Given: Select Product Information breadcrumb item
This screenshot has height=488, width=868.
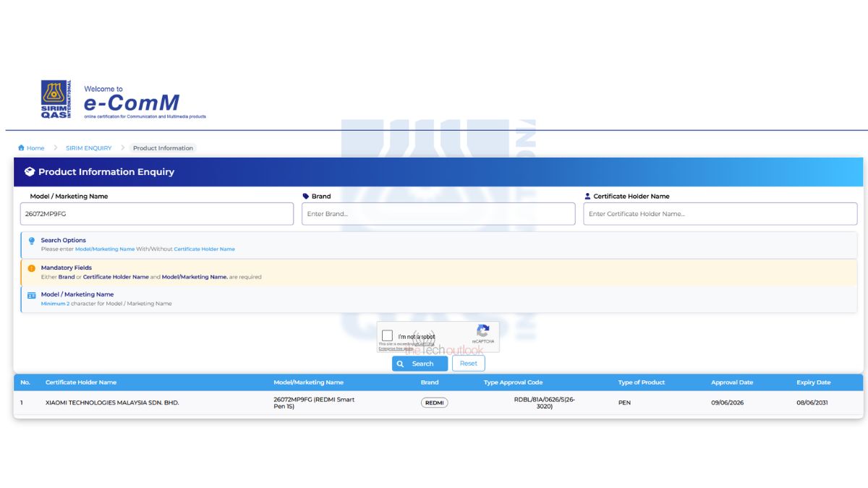Looking at the screenshot, I should pyautogui.click(x=163, y=148).
